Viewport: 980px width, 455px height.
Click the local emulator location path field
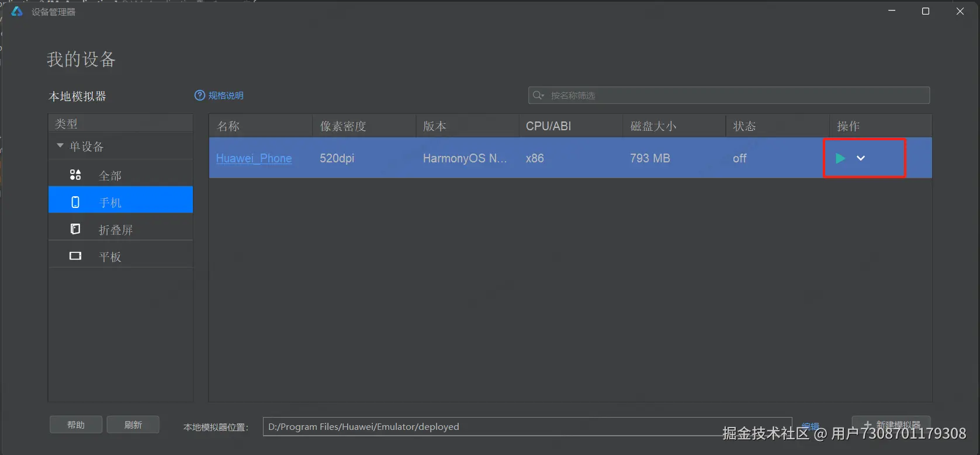point(527,426)
